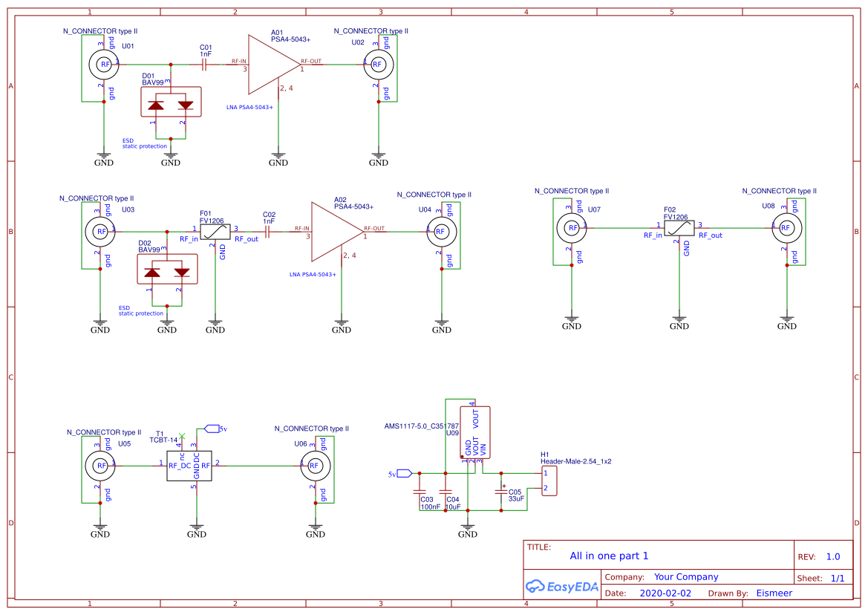Click the Header-Male H1 connector symbol
This screenshot has height=615, width=868.
click(x=547, y=479)
